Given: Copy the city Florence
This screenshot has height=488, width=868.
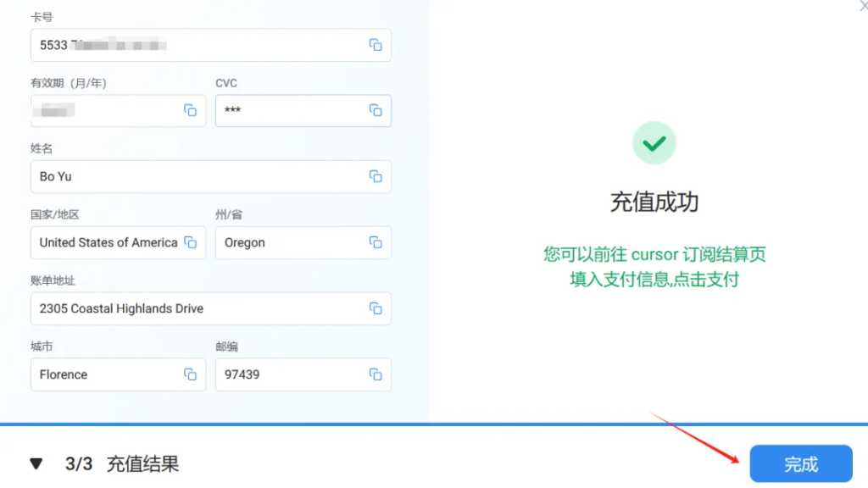Looking at the screenshot, I should (191, 374).
